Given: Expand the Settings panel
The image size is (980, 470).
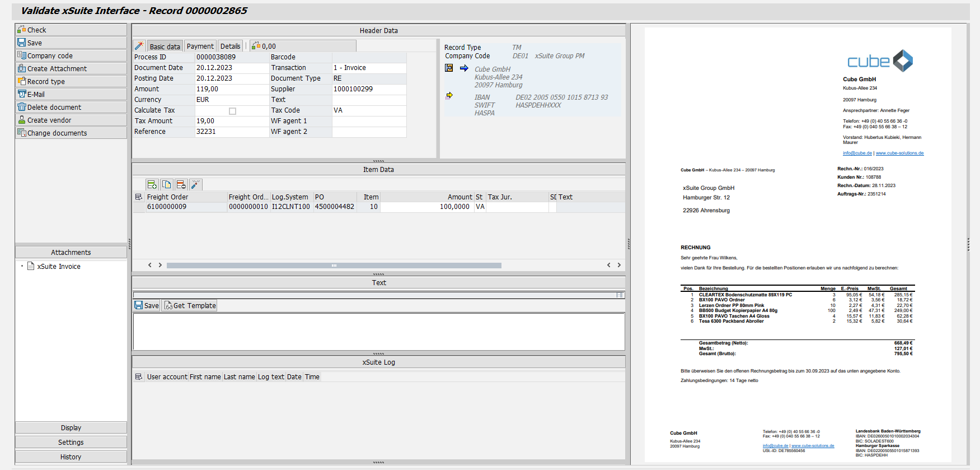Looking at the screenshot, I should [71, 442].
